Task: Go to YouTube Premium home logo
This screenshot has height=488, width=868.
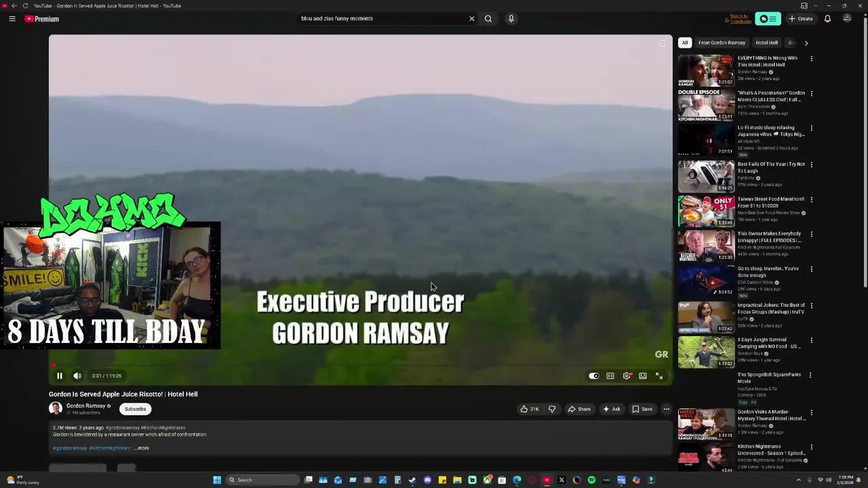Action: 42,19
